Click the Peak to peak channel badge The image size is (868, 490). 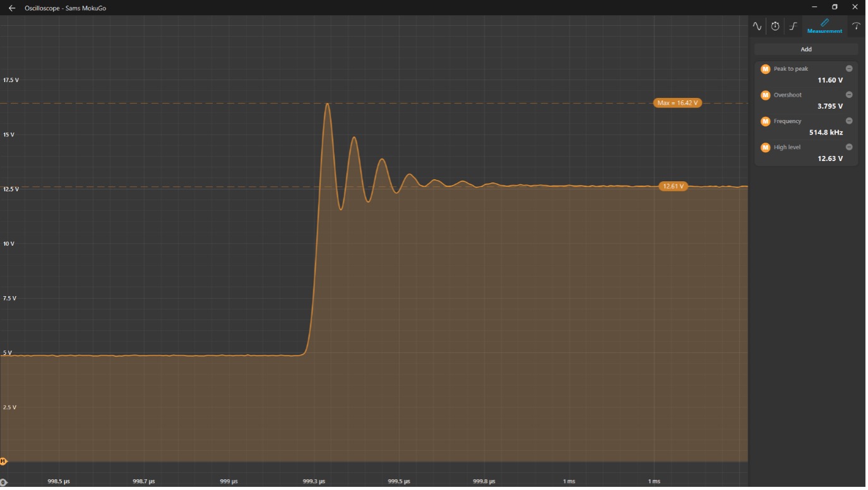(766, 69)
